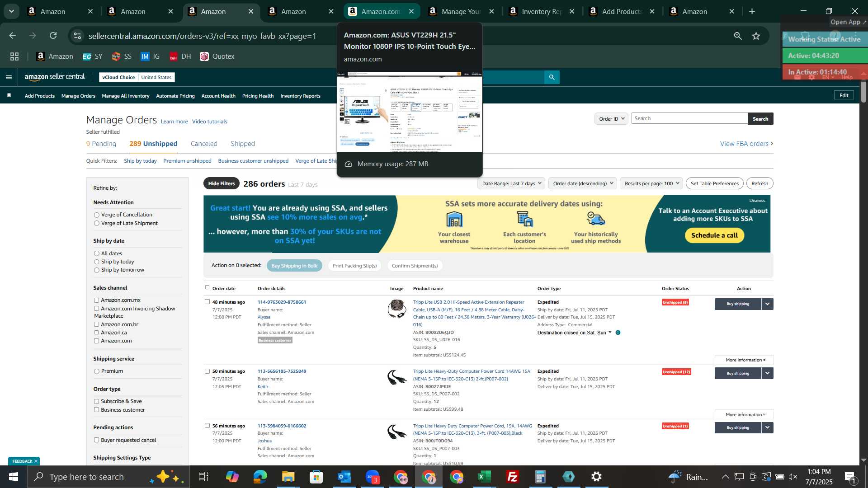The width and height of the screenshot is (868, 488).
Task: Click the page vertical scrollbar
Action: [863, 92]
